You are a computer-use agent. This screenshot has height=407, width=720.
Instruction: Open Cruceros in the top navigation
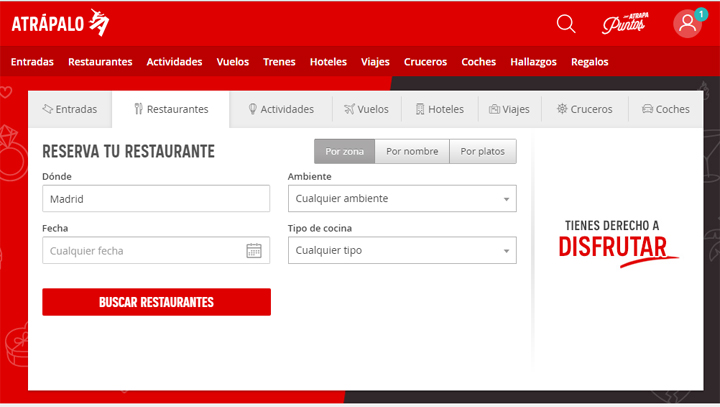[425, 62]
